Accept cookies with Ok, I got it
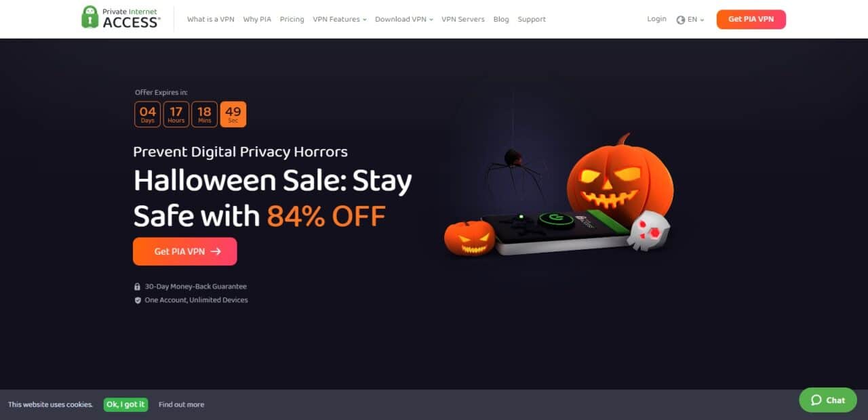This screenshot has height=420, width=868. click(125, 404)
